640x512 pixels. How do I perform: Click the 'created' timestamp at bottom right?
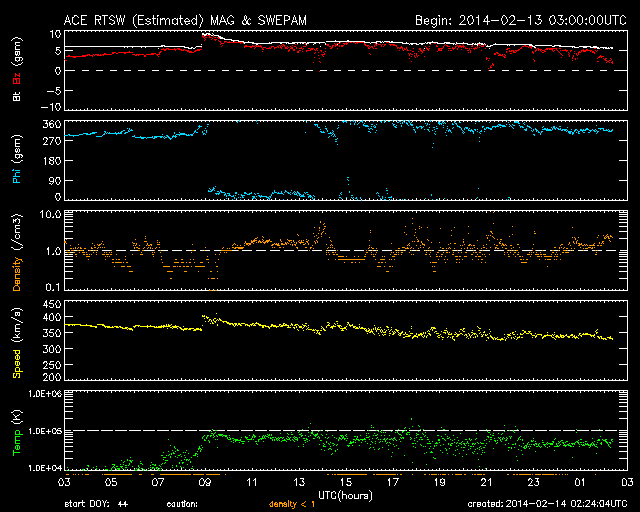point(548,504)
